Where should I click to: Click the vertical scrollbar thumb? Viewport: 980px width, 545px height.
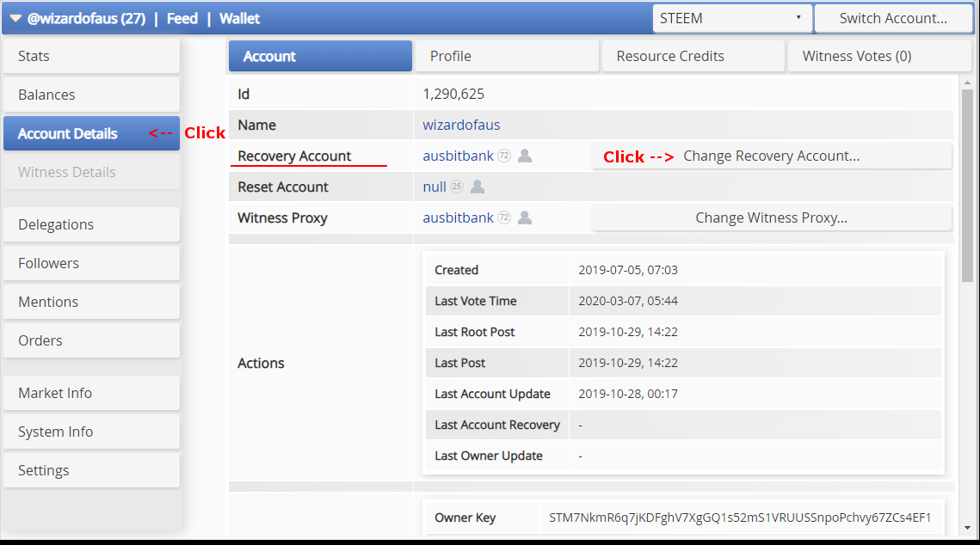click(x=967, y=185)
